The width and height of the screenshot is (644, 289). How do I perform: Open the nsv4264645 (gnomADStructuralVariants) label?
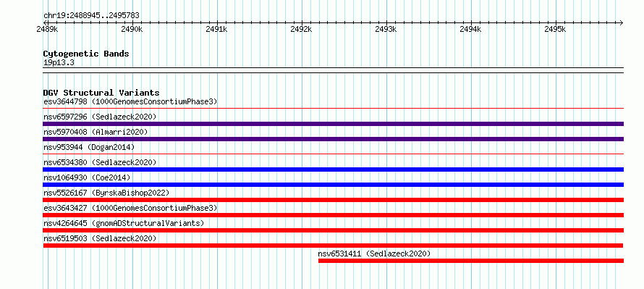124,223
